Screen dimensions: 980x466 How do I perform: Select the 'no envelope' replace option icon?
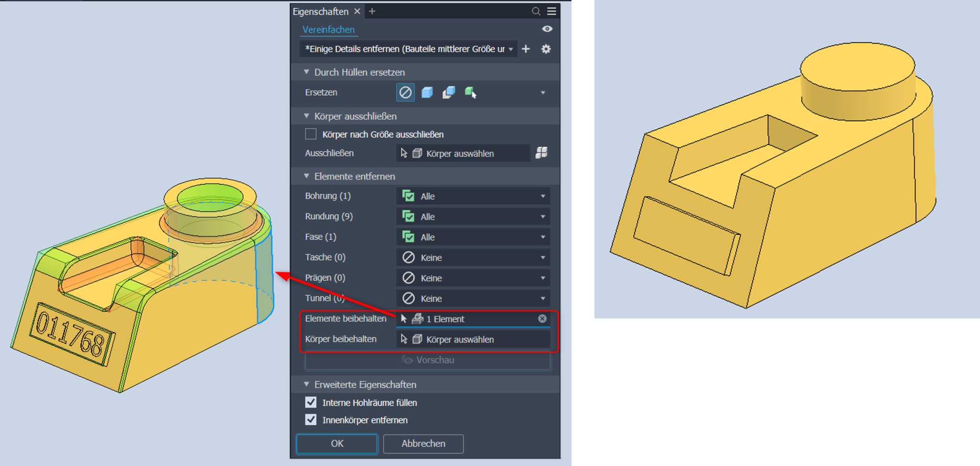point(405,92)
